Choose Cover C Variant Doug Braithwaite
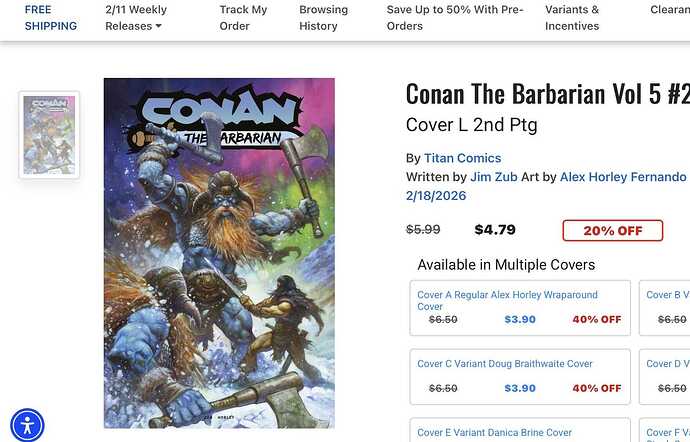The image size is (690, 442). [520, 376]
